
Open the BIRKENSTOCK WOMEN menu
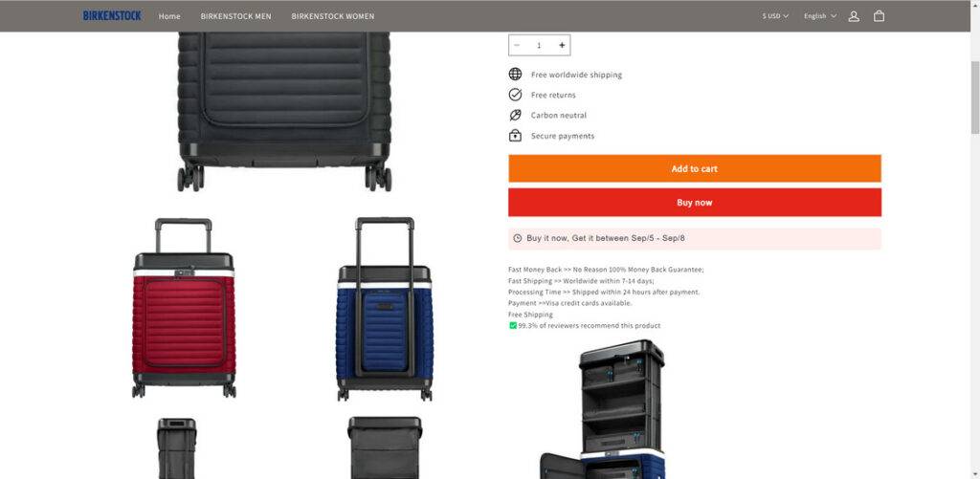(332, 16)
